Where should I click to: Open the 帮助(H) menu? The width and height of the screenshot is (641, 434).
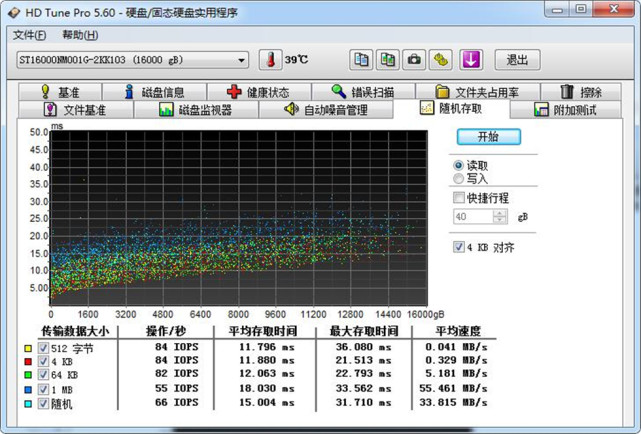pyautogui.click(x=80, y=35)
